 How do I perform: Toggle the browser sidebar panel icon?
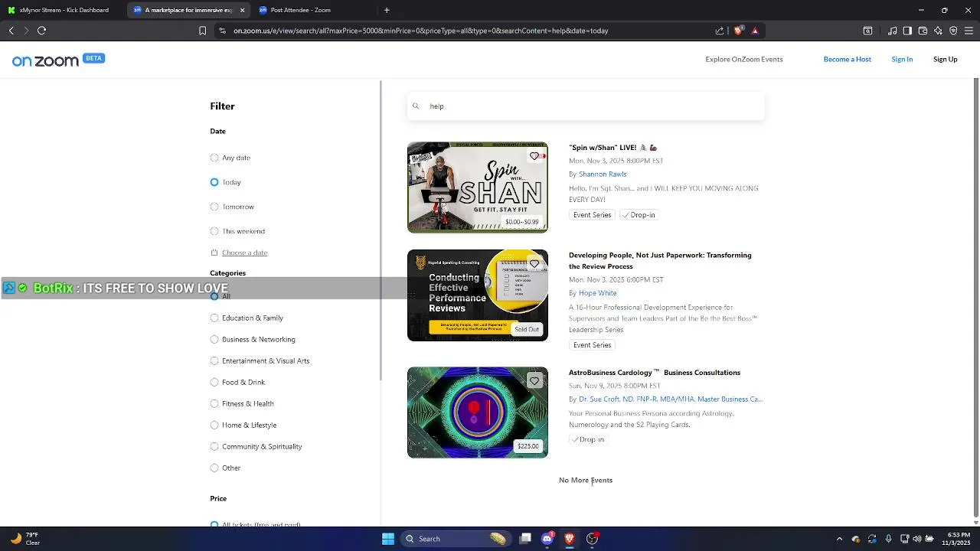coord(907,31)
